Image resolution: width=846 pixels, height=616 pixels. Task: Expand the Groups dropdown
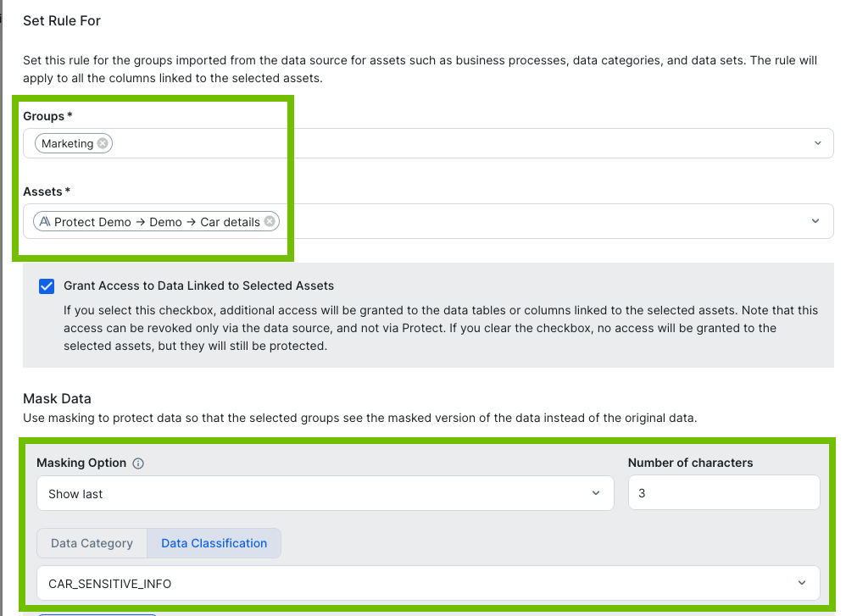[818, 142]
